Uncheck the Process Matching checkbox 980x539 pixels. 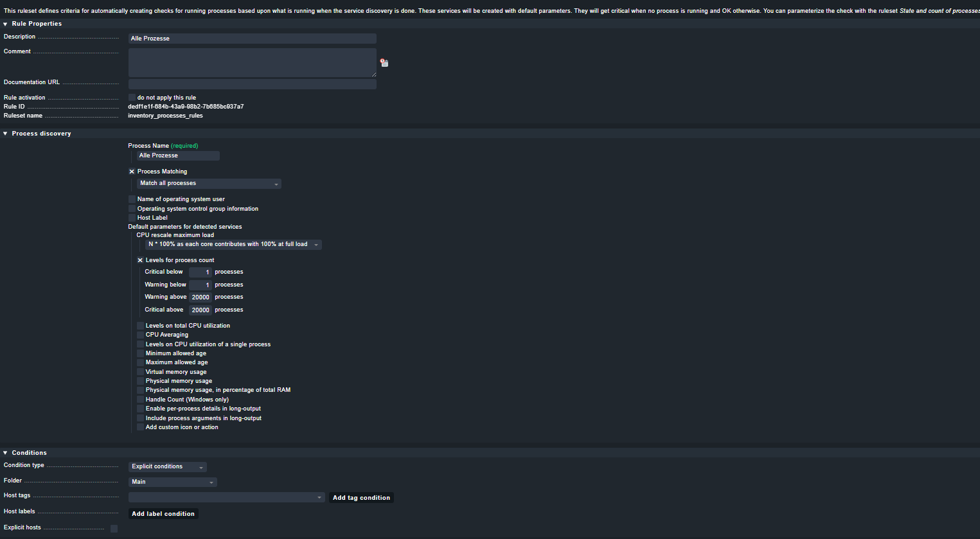[x=132, y=172]
